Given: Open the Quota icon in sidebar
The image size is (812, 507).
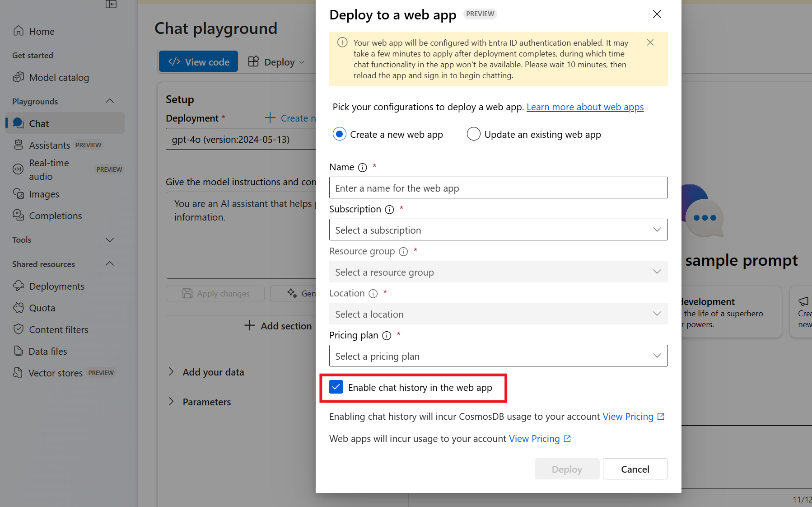Looking at the screenshot, I should tap(19, 308).
